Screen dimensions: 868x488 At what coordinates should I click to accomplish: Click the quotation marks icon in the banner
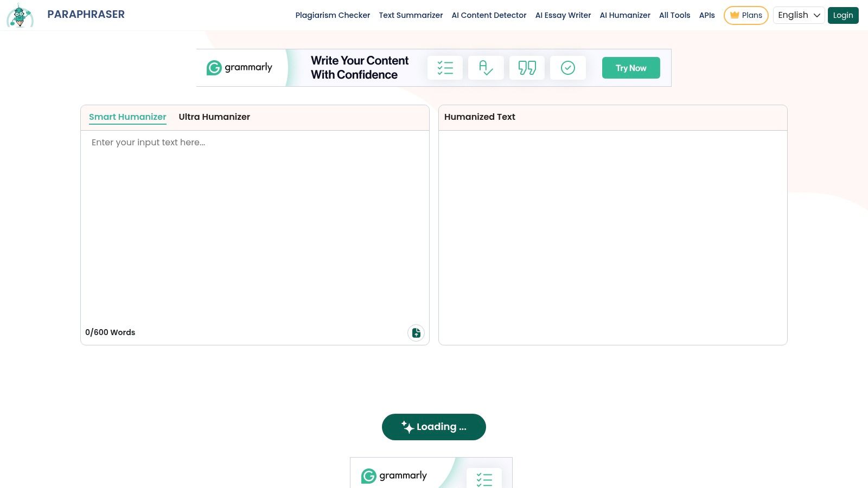pyautogui.click(x=526, y=67)
